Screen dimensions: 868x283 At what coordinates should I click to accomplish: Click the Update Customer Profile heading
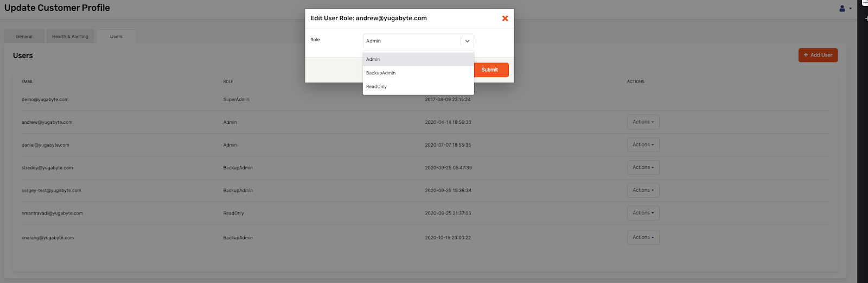tap(57, 8)
